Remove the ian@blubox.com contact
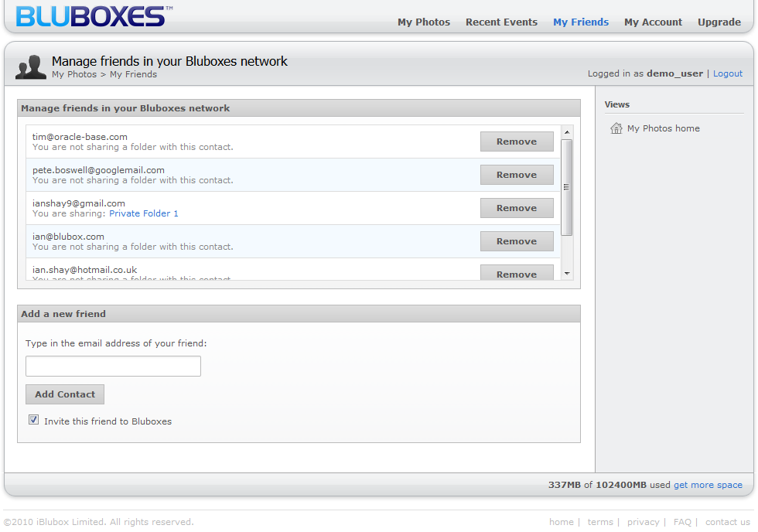This screenshot has height=532, width=758. pos(517,241)
